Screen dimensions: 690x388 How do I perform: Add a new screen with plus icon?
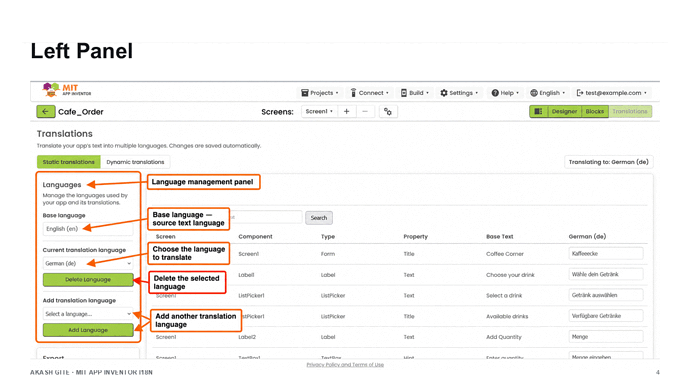point(347,112)
